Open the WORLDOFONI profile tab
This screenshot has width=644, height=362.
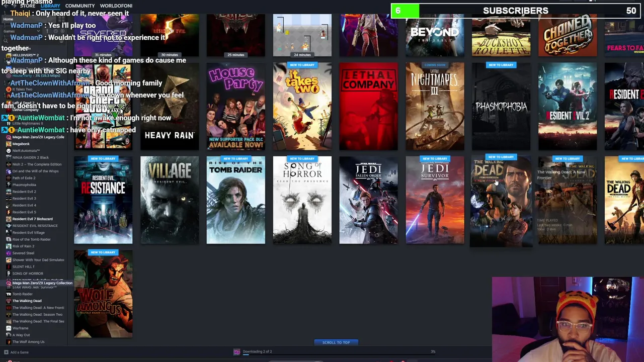116,6
